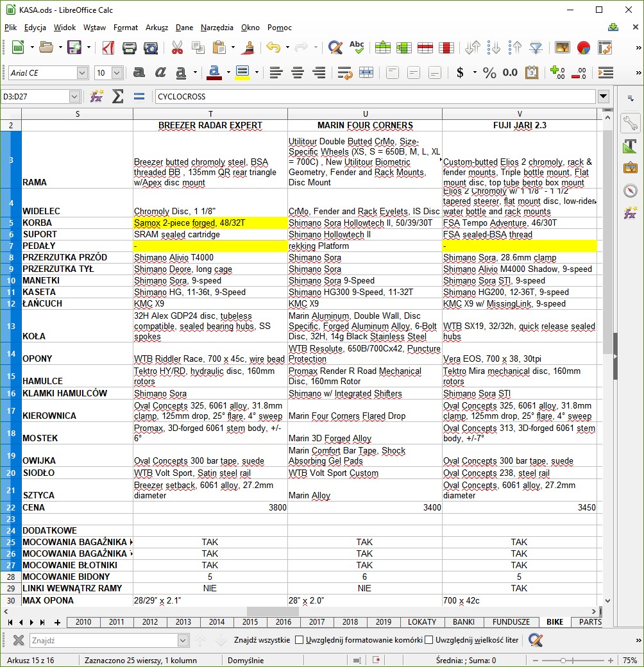Switch to the LOKATY sheet tab

pyautogui.click(x=422, y=622)
